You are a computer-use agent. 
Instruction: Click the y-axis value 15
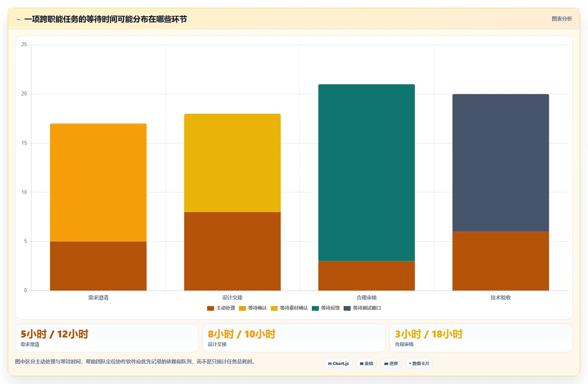tap(24, 143)
